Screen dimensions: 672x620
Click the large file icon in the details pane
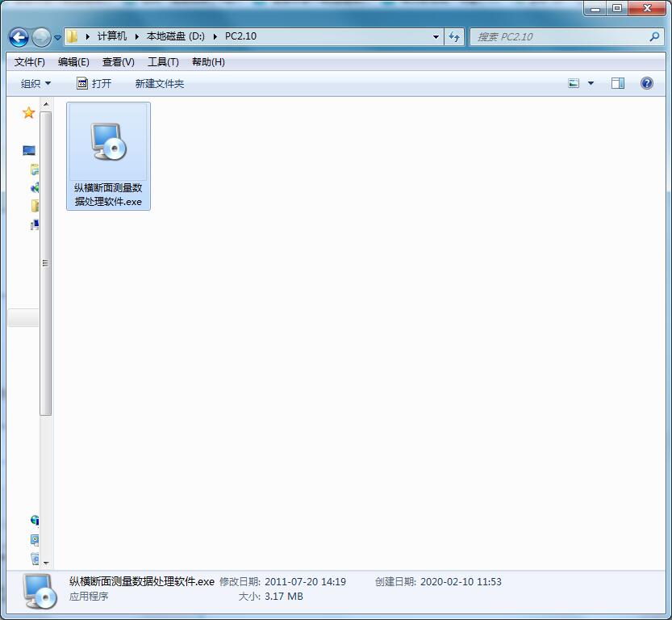[40, 592]
